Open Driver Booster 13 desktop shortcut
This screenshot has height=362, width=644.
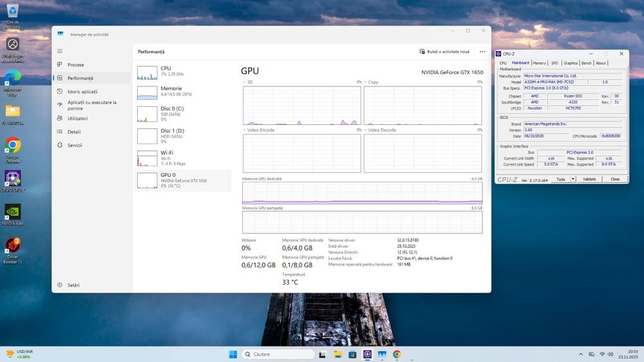[13, 251]
